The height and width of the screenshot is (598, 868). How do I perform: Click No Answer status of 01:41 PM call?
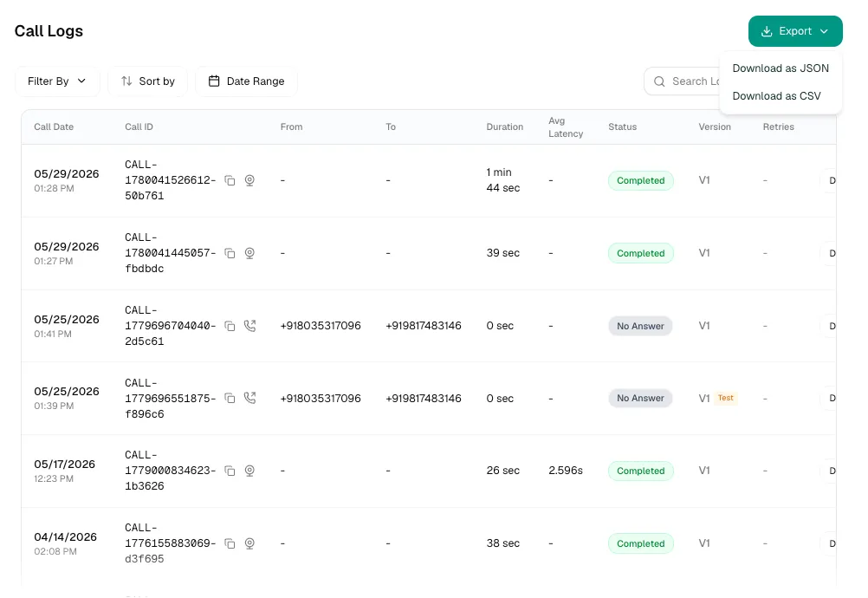point(640,326)
